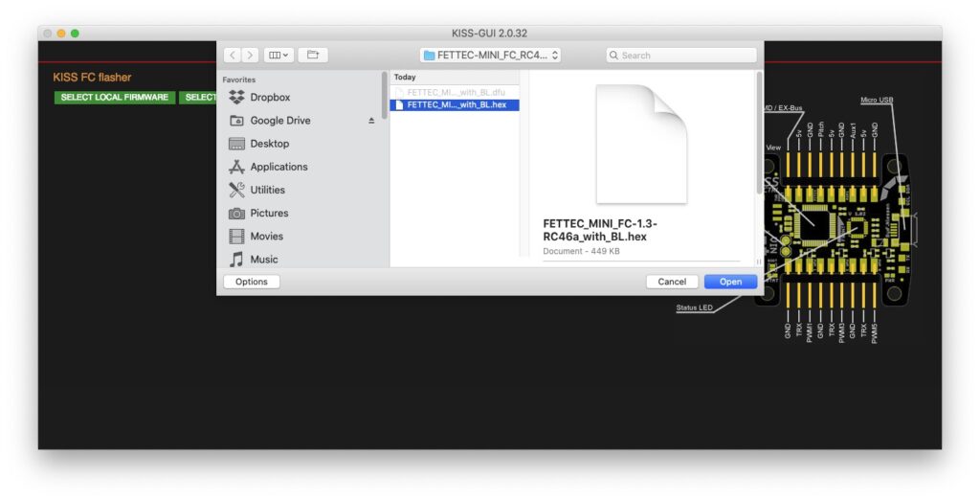
Task: Click the SELECT LOCAL FIRMWARE button
Action: click(x=115, y=98)
